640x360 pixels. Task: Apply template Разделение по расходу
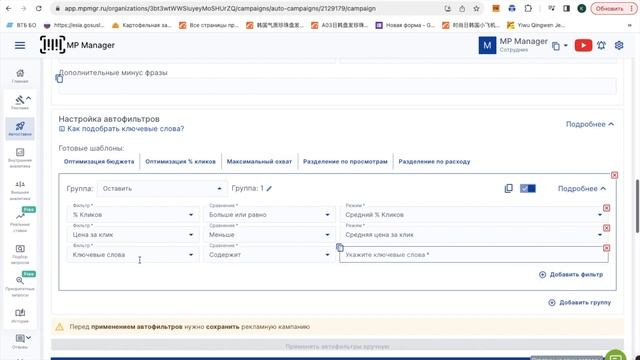click(434, 162)
